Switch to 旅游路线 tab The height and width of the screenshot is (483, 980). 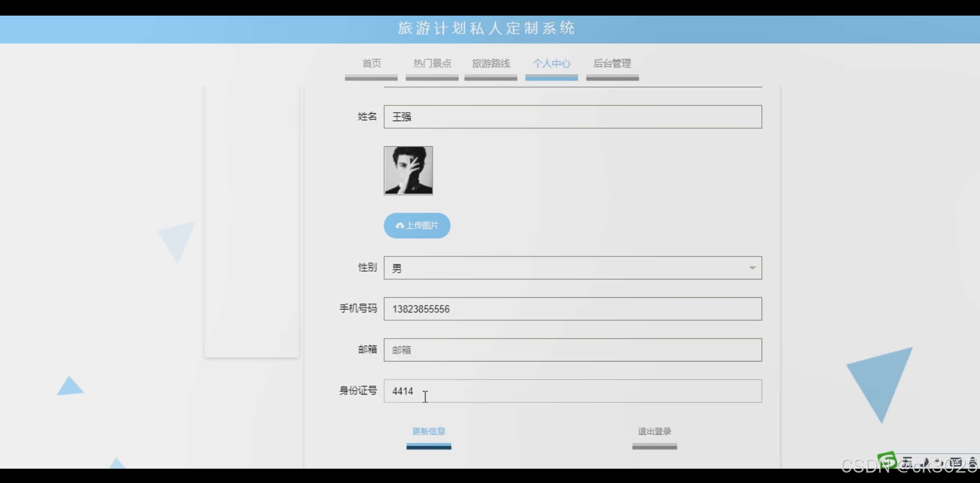[x=491, y=64]
